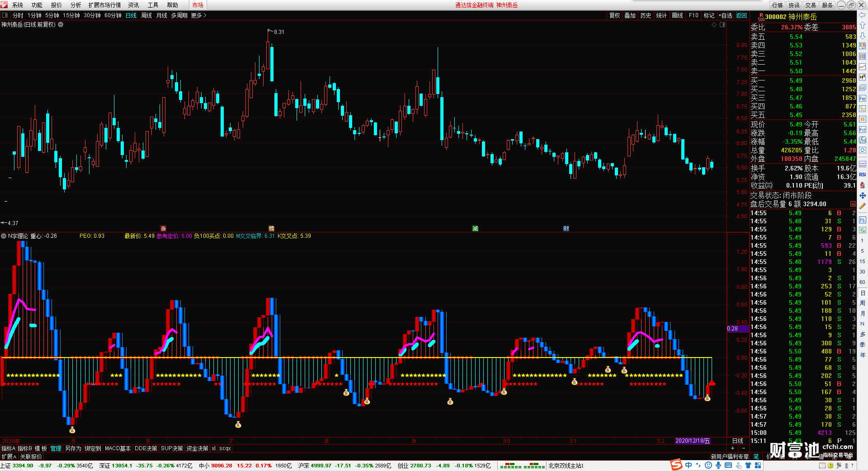Open the F10 company info sidebar icon

pyautogui.click(x=863, y=98)
